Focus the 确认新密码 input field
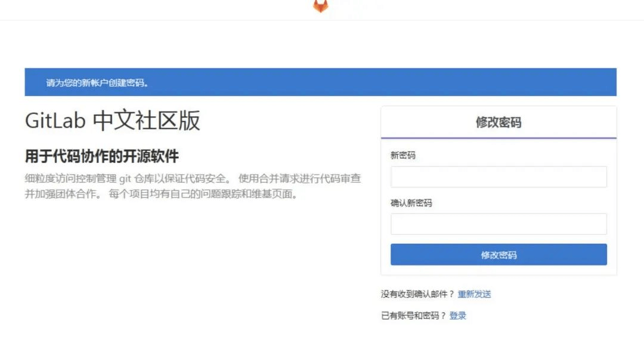This screenshot has height=355, width=644. point(499,224)
